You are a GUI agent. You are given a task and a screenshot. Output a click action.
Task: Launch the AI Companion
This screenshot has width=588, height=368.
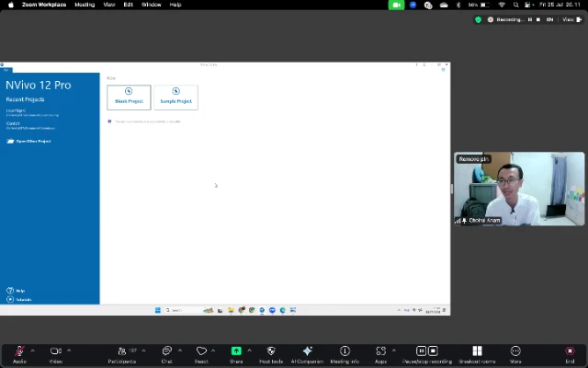307,354
